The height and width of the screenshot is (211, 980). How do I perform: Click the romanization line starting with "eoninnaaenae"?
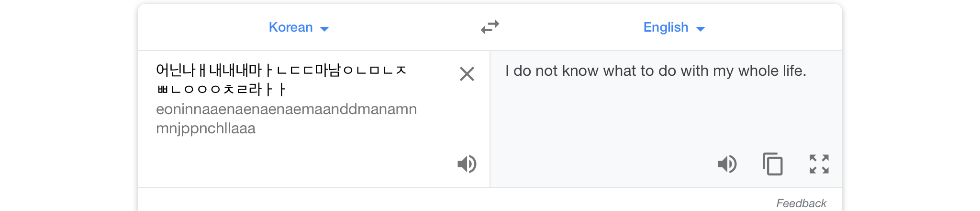pos(286,109)
